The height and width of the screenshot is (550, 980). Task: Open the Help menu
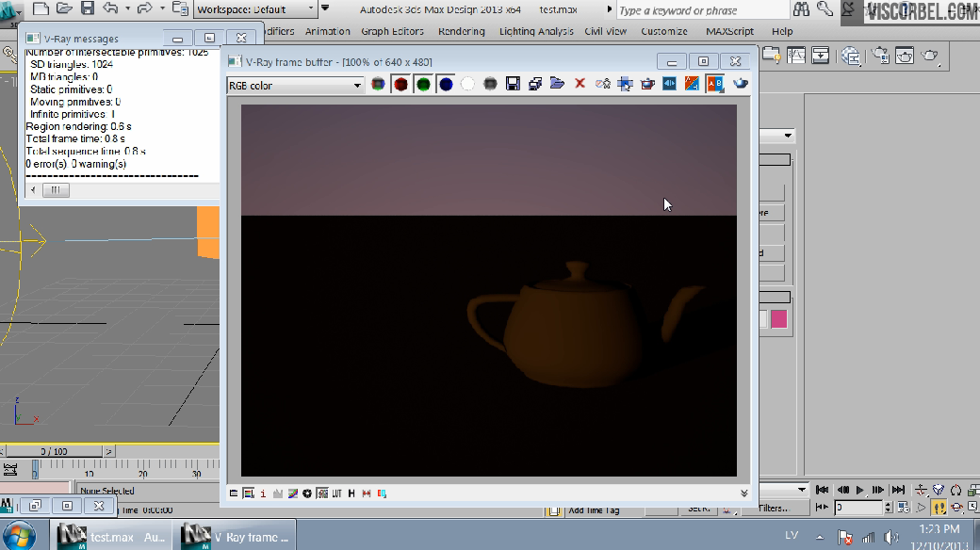click(782, 31)
